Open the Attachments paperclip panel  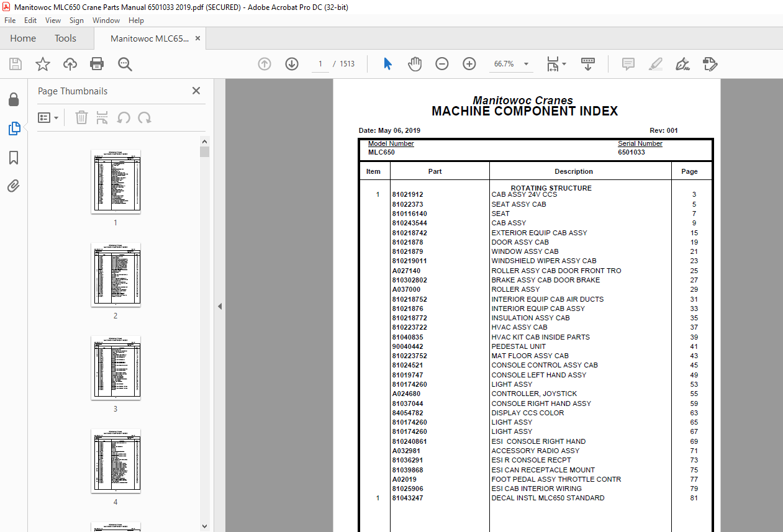tap(14, 186)
